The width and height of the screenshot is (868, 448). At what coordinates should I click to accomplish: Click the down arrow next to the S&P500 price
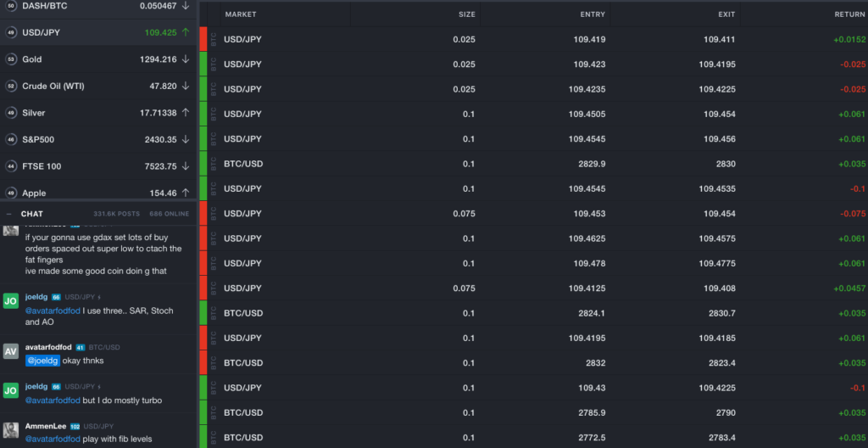coord(186,139)
